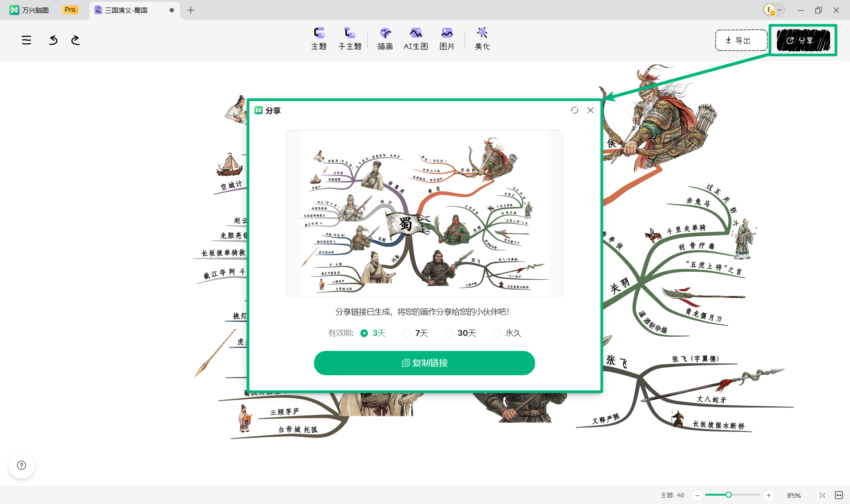850x504 pixels.
Task: Open the help question mark button
Action: coord(21,466)
